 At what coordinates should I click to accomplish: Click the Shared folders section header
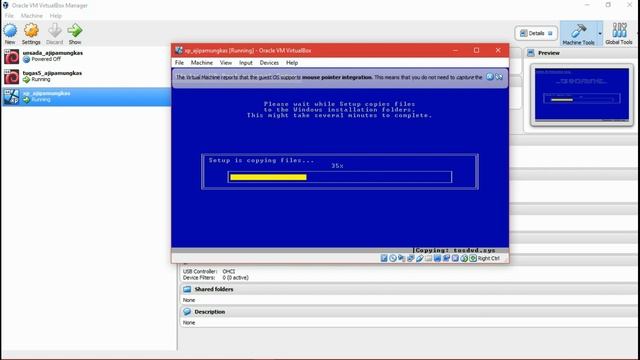point(408,289)
